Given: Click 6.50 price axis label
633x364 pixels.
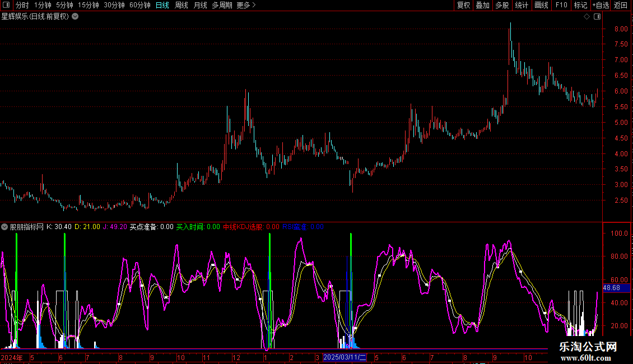Looking at the screenshot, I should pos(621,76).
